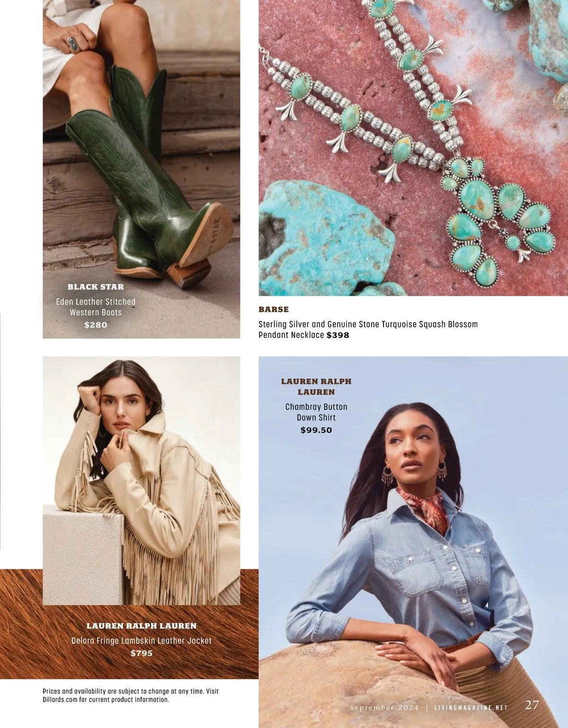The height and width of the screenshot is (728, 568).
Task: Click the Chambray Button Down Shirt title
Action: [x=316, y=412]
